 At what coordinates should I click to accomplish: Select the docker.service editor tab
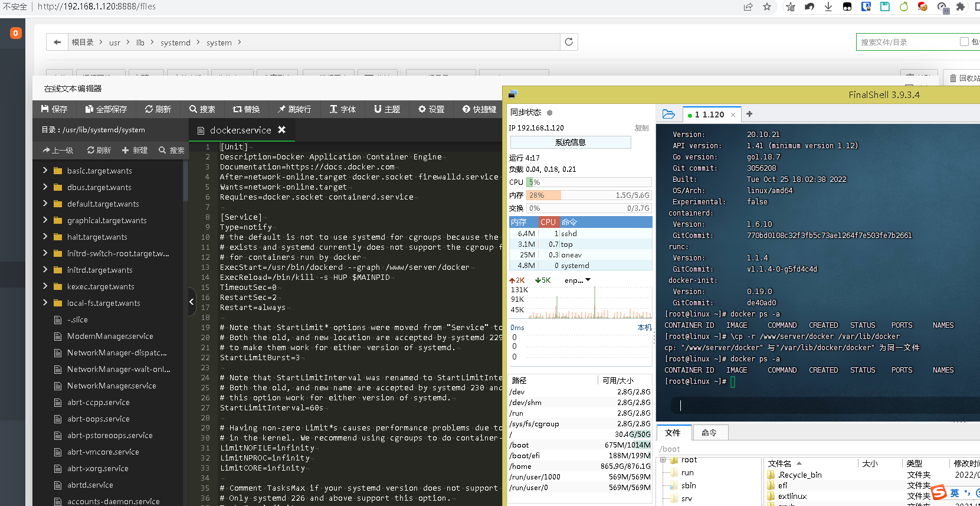pos(240,130)
